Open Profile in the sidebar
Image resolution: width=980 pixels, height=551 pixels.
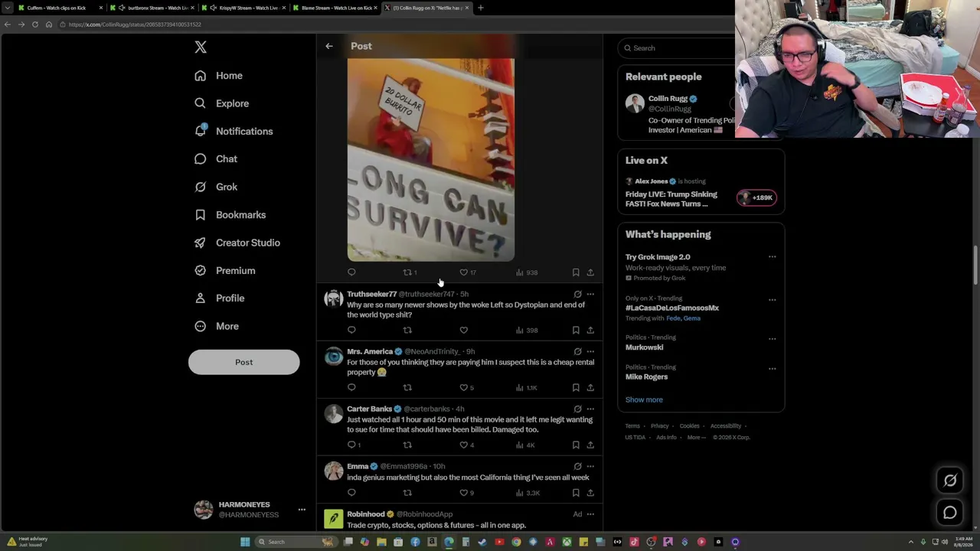coord(220,298)
